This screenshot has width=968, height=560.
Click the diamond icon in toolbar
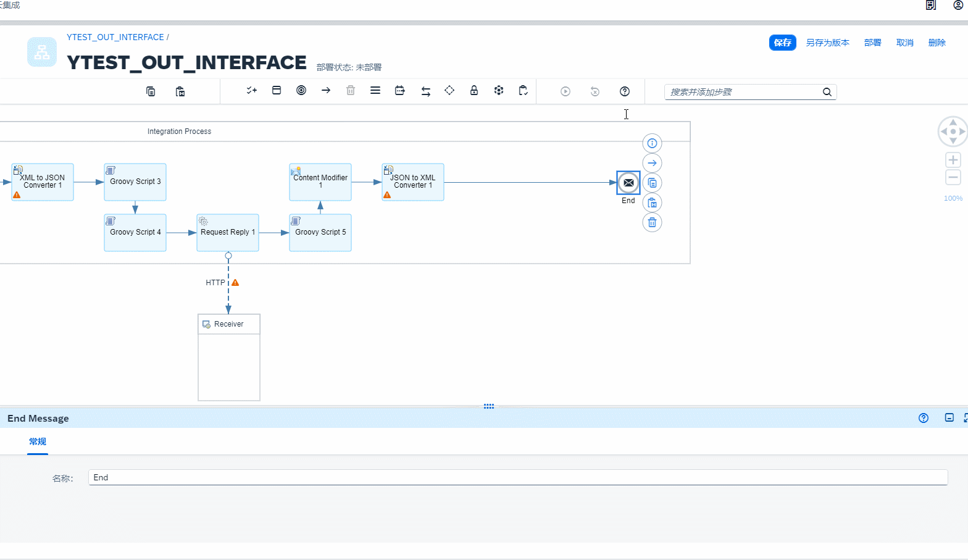click(449, 91)
